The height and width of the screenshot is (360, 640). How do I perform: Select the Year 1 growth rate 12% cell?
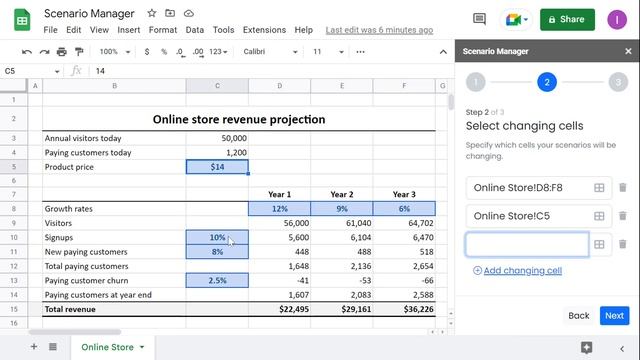tap(280, 209)
